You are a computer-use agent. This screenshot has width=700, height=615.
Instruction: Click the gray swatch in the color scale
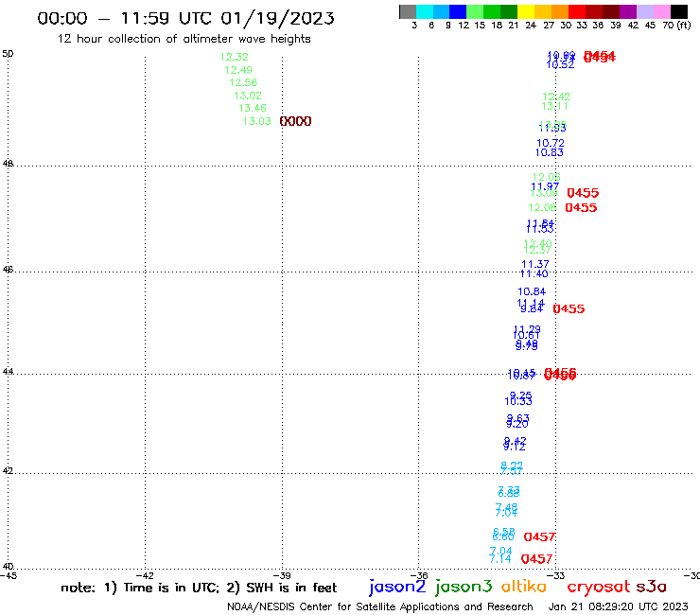[x=408, y=11]
